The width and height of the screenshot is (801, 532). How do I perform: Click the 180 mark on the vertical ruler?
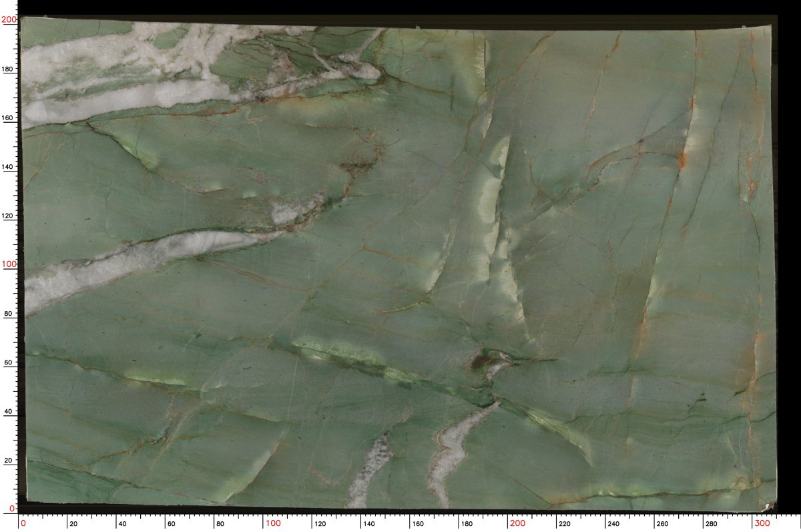click(9, 69)
